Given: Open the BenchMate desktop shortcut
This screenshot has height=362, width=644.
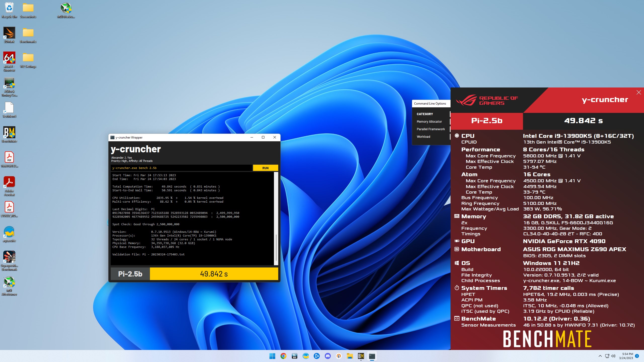Looking at the screenshot, I should (9, 134).
